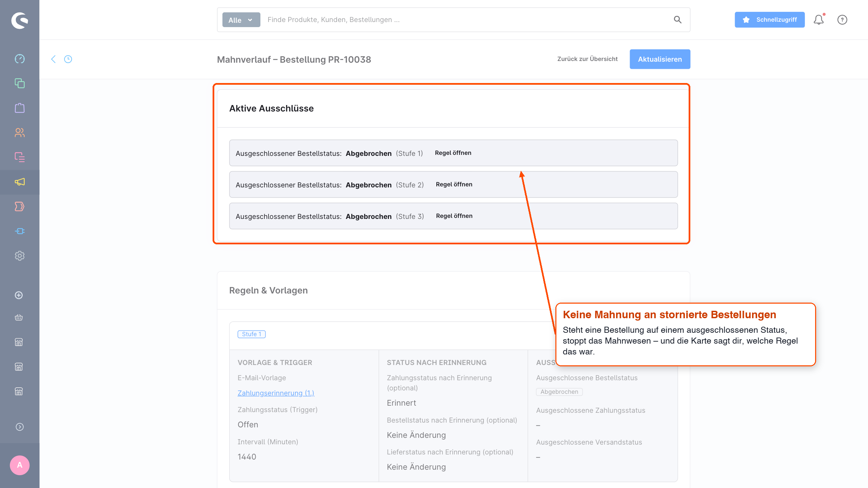
Task: Open the Extensions plug icon
Action: coord(20,231)
